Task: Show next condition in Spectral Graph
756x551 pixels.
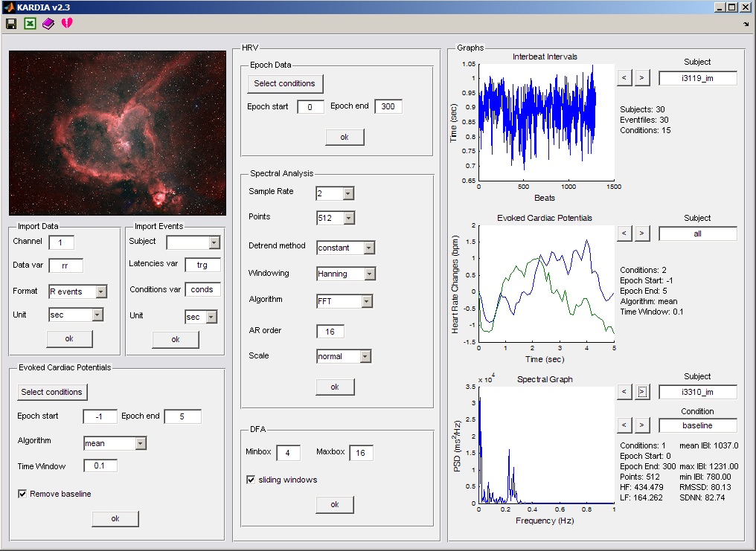Action: click(642, 425)
